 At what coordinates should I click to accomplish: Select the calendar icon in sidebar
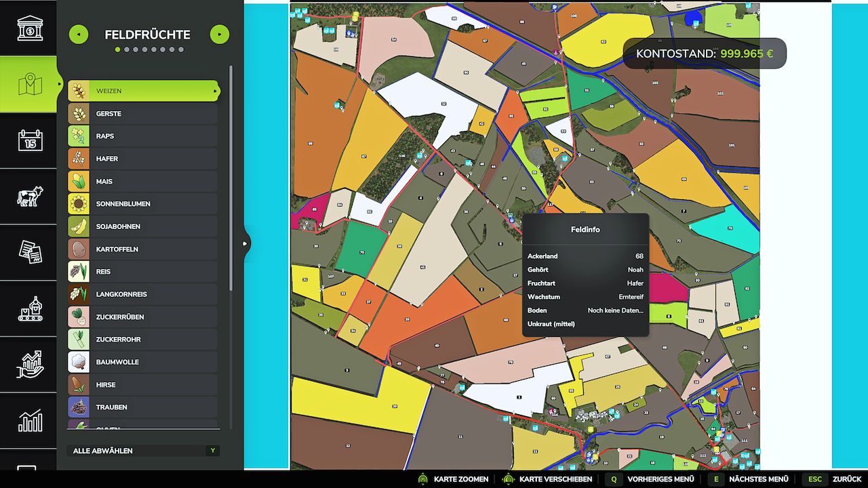28,140
